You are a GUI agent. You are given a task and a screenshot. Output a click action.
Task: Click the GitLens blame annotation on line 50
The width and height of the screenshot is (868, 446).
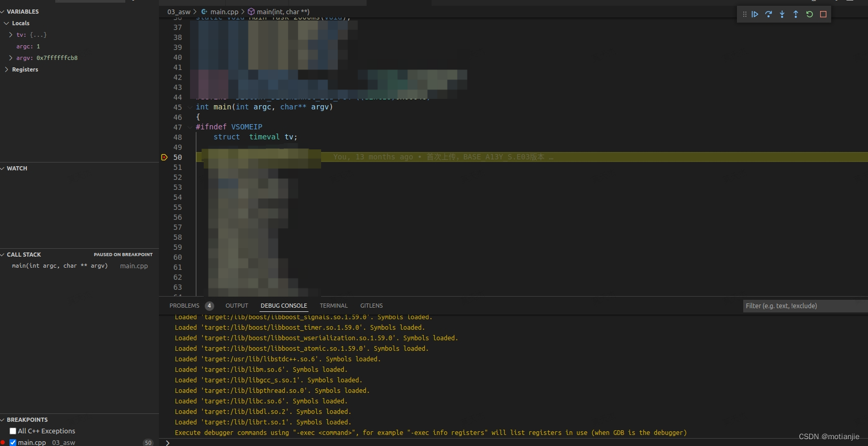pos(443,157)
